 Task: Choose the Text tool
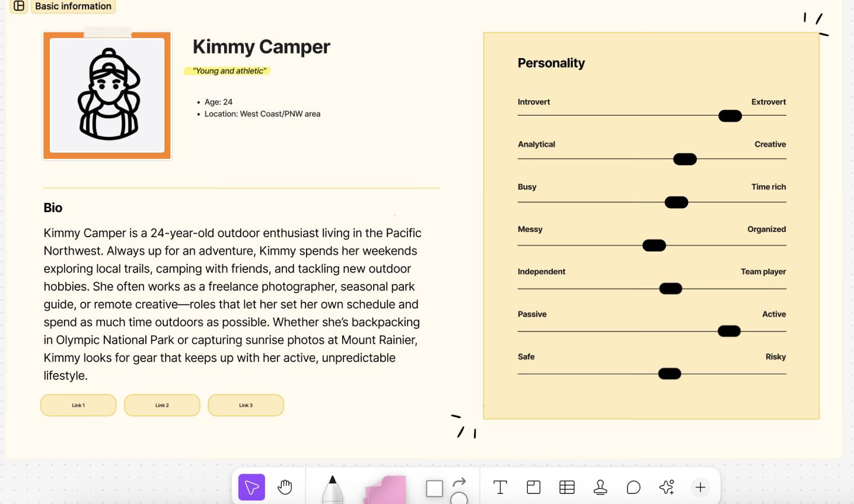[501, 487]
